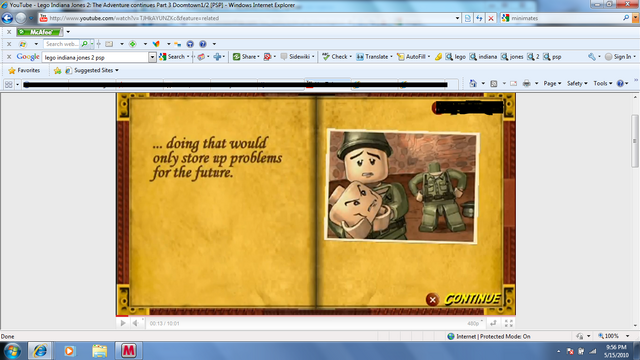This screenshot has width=640, height=360.
Task: Stop loading with the red X icon
Action: [x=491, y=18]
